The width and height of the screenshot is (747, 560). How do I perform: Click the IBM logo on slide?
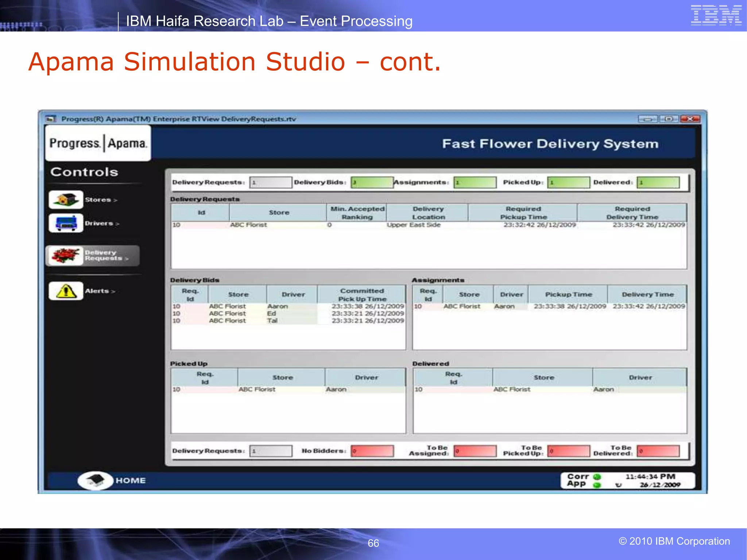pos(716,15)
